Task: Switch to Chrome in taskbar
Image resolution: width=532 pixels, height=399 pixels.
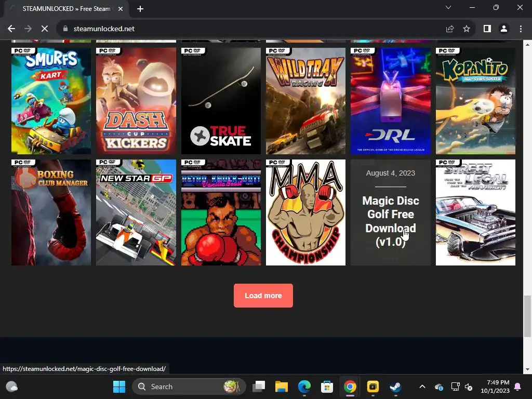Action: 350,387
